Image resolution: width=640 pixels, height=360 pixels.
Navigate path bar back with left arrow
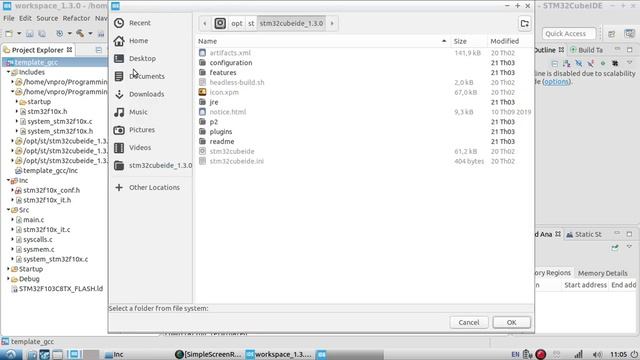[205, 23]
